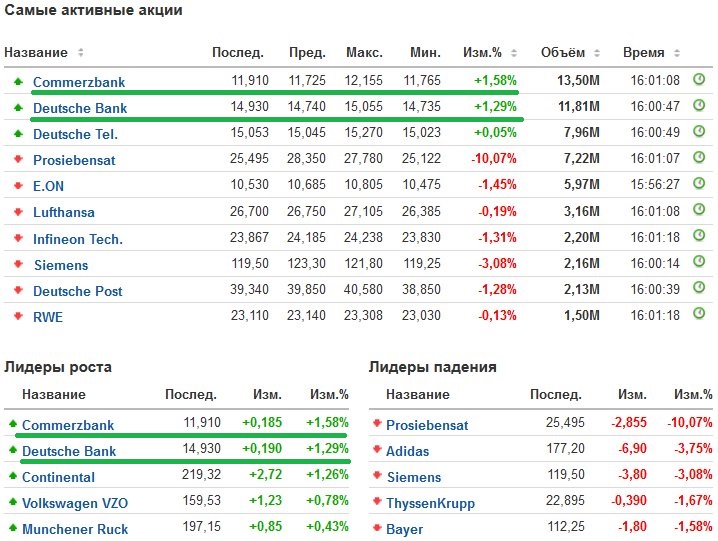Click the clock icon in Lufthansa row

click(x=699, y=211)
